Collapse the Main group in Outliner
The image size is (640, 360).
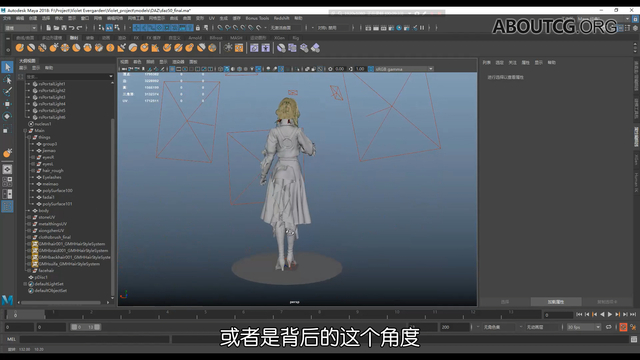point(25,131)
